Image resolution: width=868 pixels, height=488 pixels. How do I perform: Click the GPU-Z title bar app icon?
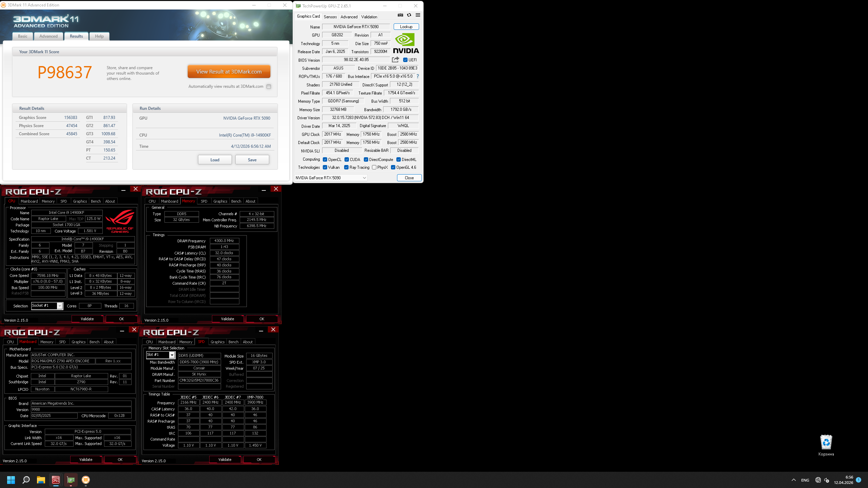click(298, 6)
